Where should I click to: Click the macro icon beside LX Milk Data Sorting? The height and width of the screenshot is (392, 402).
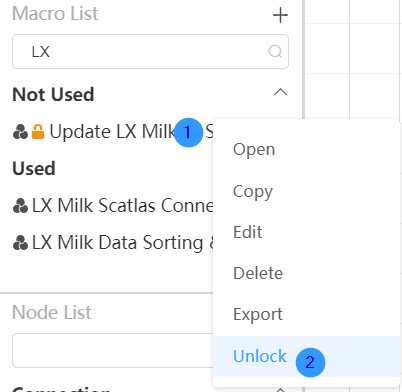pyautogui.click(x=20, y=243)
